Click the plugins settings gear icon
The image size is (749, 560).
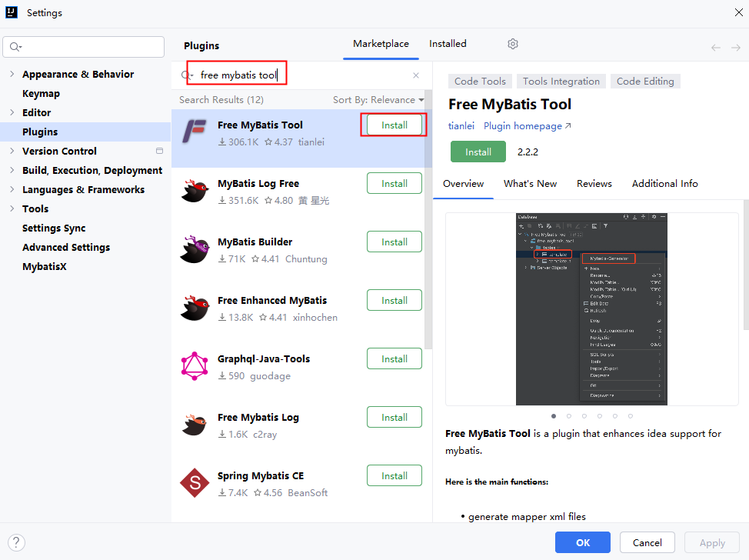513,44
